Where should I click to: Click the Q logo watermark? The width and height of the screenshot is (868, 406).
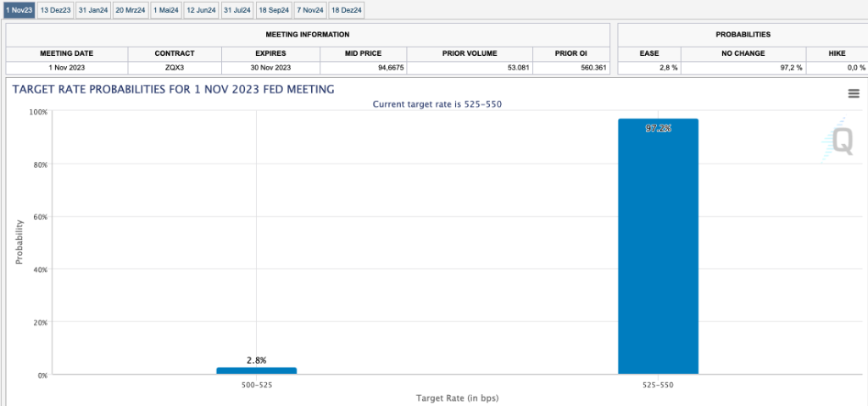pyautogui.click(x=843, y=140)
